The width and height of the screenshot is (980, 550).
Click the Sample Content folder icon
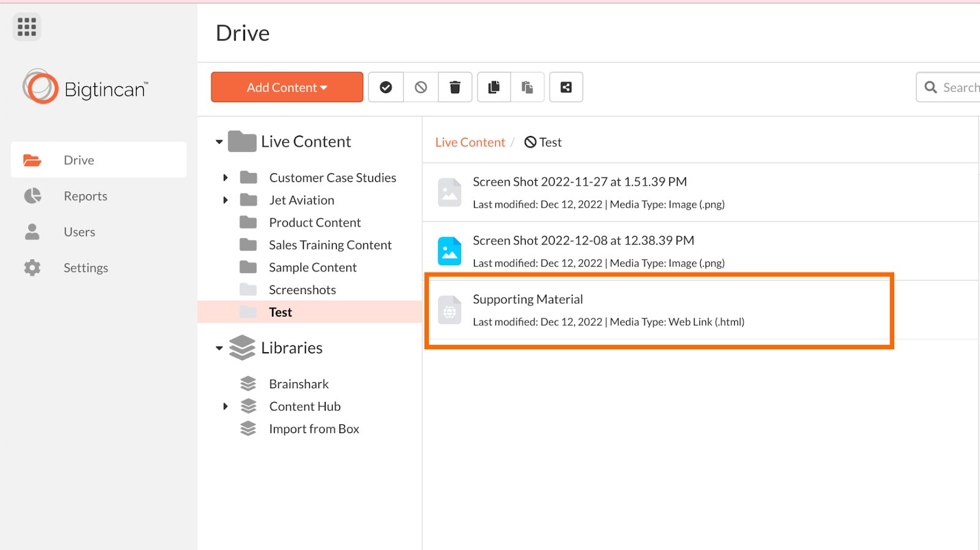pos(248,267)
